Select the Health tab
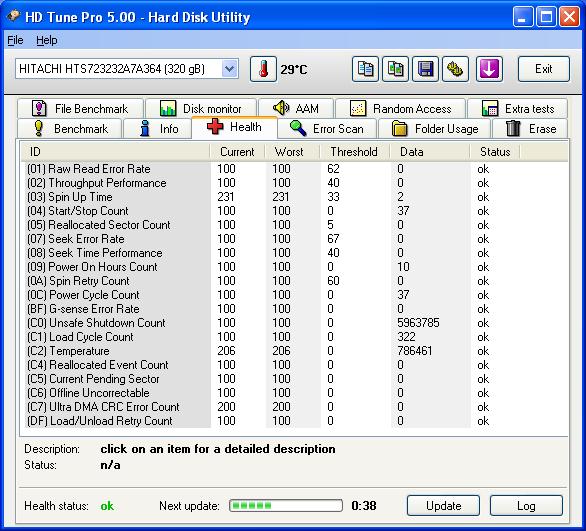 [234, 127]
